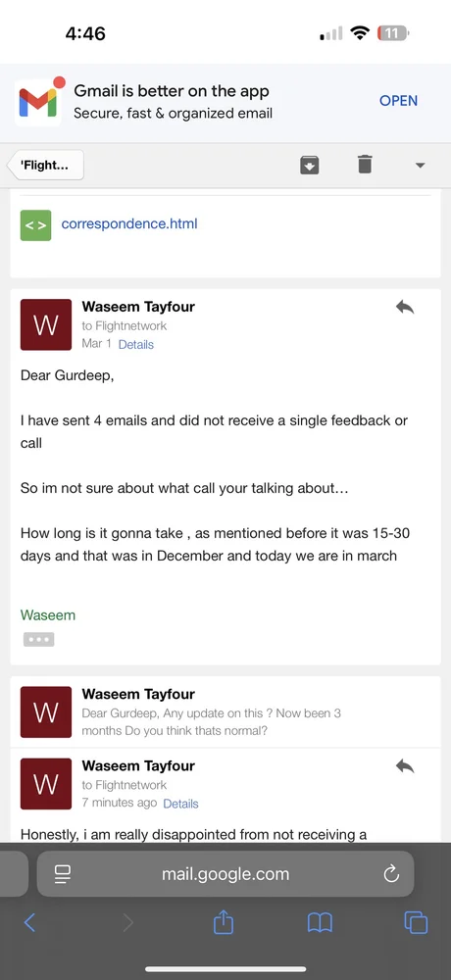Delete conversation with the trash icon
The height and width of the screenshot is (980, 451).
[x=365, y=165]
